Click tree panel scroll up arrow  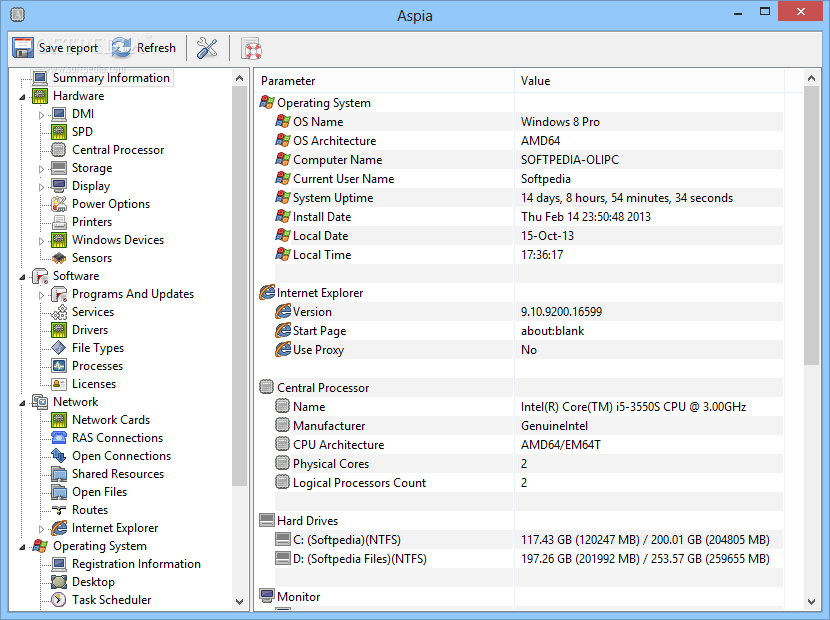(239, 78)
